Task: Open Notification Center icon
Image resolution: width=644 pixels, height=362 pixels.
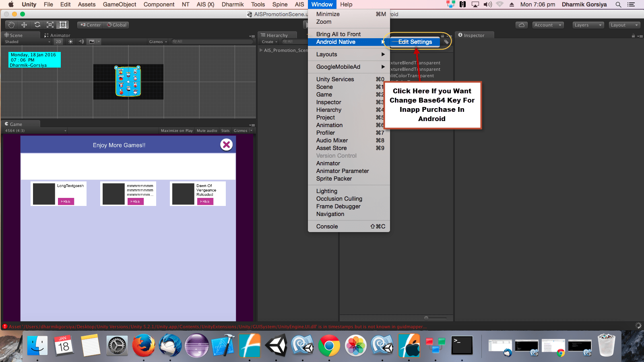Action: [631, 4]
